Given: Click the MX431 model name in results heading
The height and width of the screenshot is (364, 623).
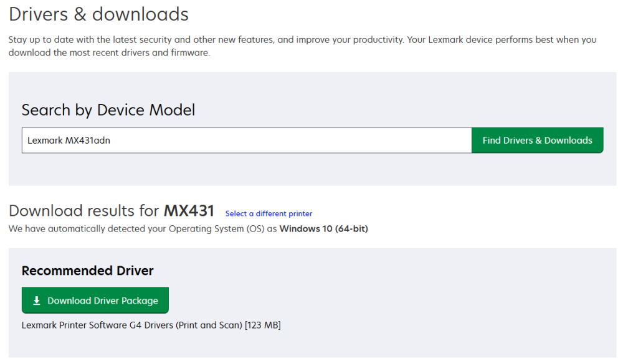Looking at the screenshot, I should pos(189,210).
